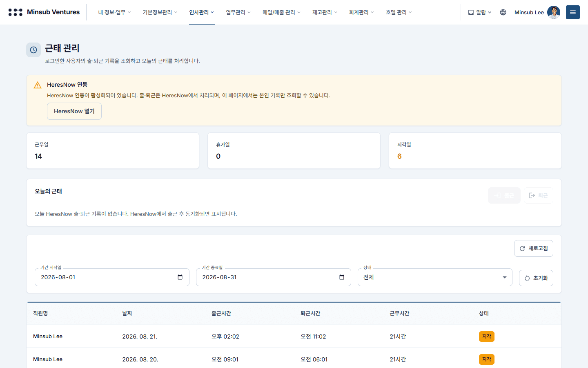The width and height of the screenshot is (588, 368).
Task: Click the 오전 06:01 clock-out time cell
Action: [x=314, y=359]
